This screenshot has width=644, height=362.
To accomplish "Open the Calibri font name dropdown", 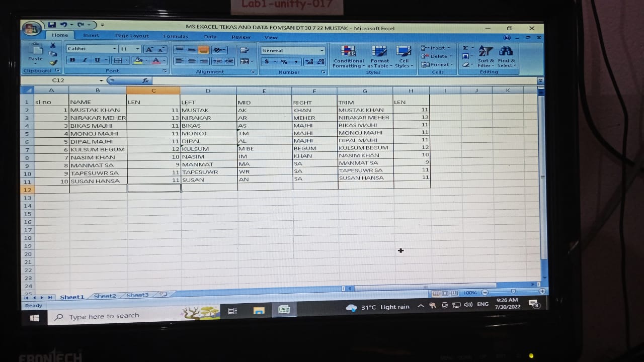I will [x=114, y=49].
